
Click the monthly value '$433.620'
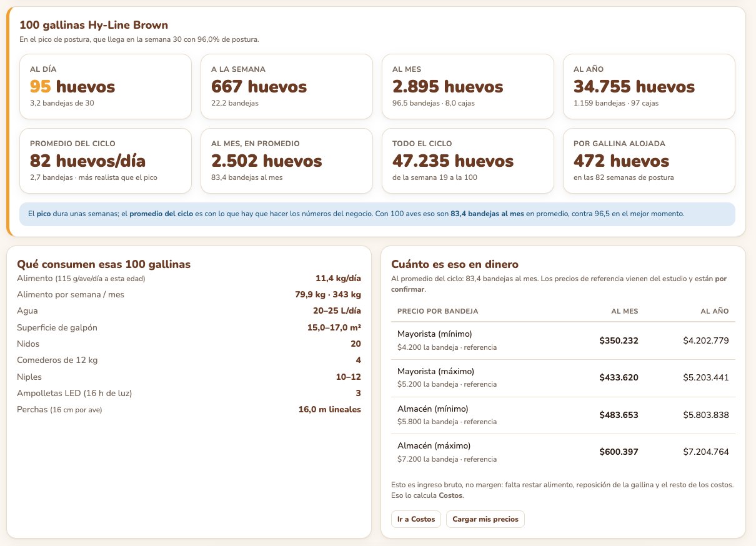pyautogui.click(x=619, y=378)
